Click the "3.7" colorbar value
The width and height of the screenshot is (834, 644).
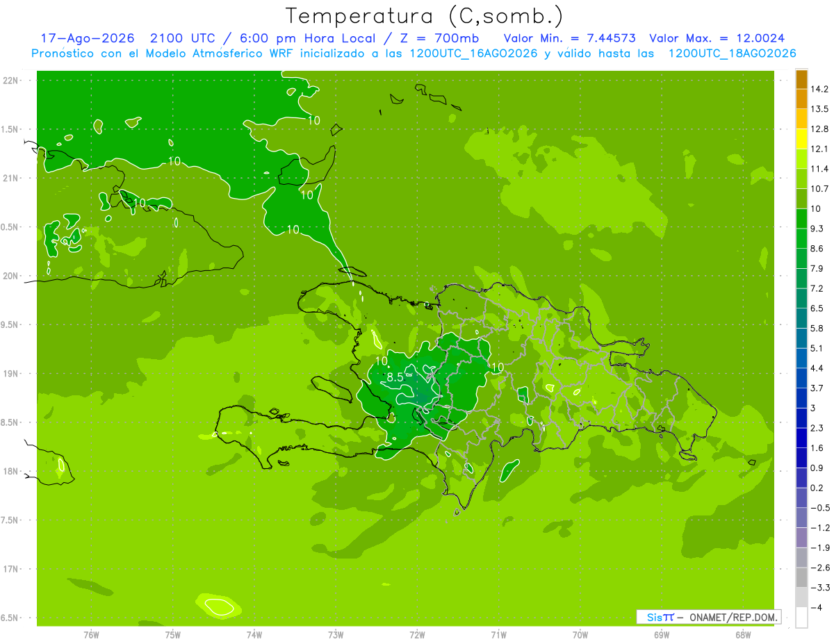(817, 388)
